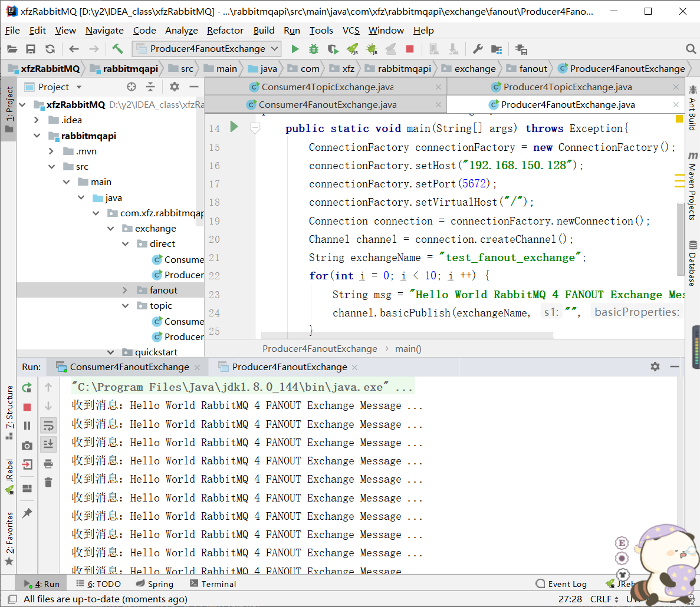700x607 pixels.
Task: Open settings wrench icon in toolbar
Action: pyautogui.click(x=478, y=48)
